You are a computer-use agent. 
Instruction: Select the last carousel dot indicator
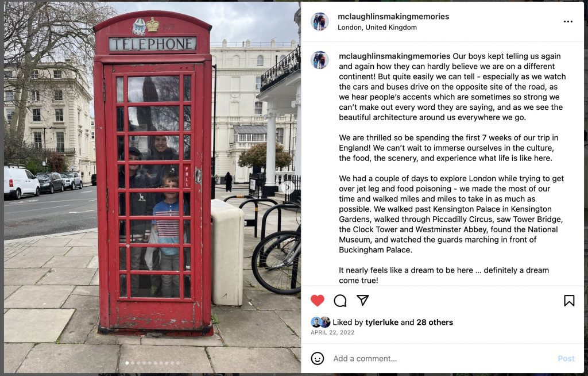178,363
